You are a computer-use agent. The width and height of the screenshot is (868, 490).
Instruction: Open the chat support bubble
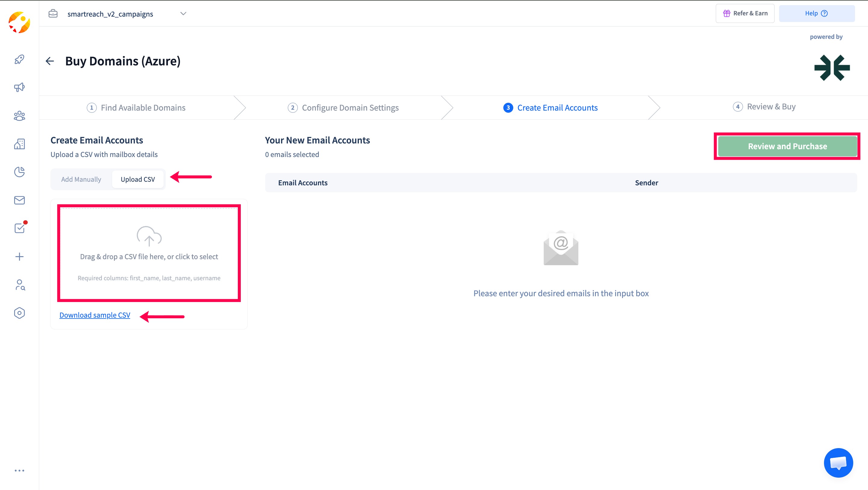(x=838, y=463)
